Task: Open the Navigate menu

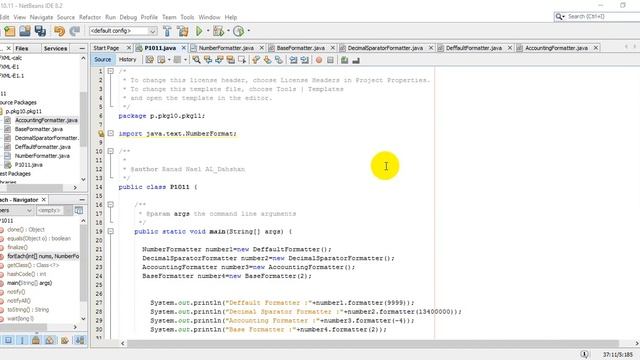Action: click(41, 17)
